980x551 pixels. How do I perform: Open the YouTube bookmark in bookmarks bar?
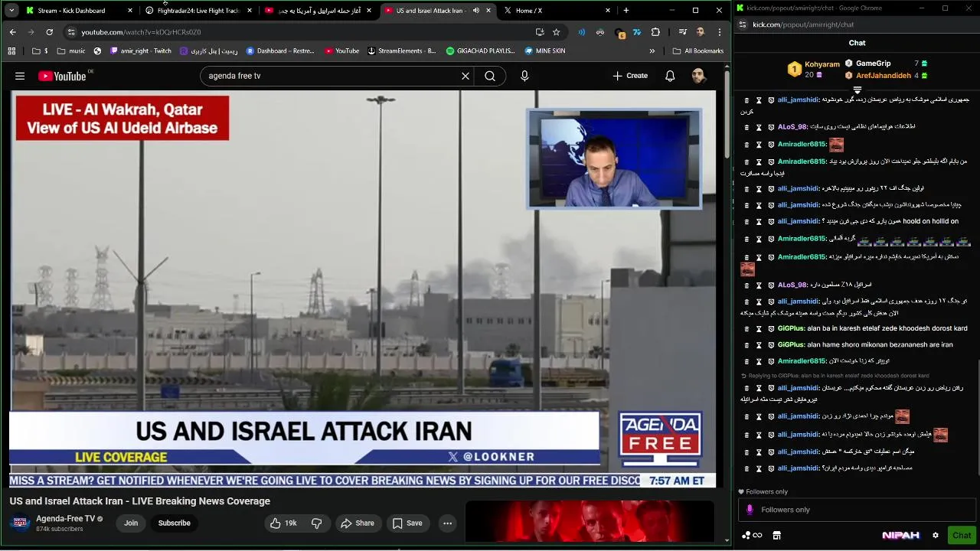coord(341,51)
